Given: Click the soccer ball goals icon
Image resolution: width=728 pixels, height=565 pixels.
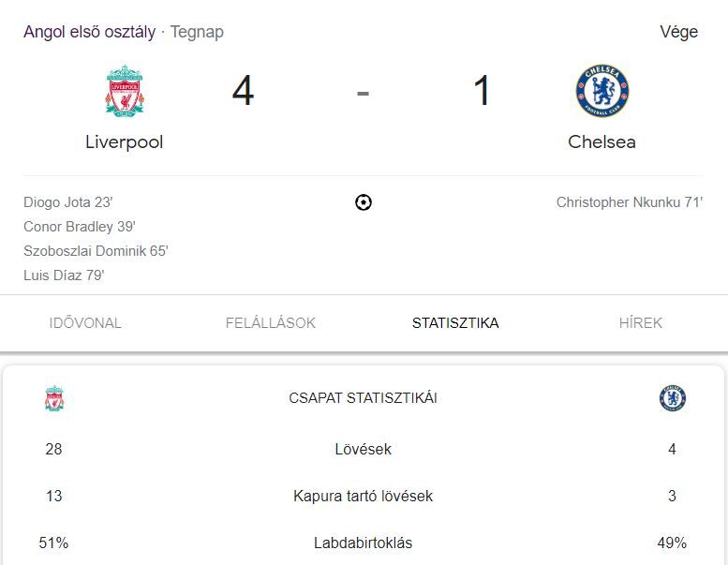Looking at the screenshot, I should pos(364,202).
